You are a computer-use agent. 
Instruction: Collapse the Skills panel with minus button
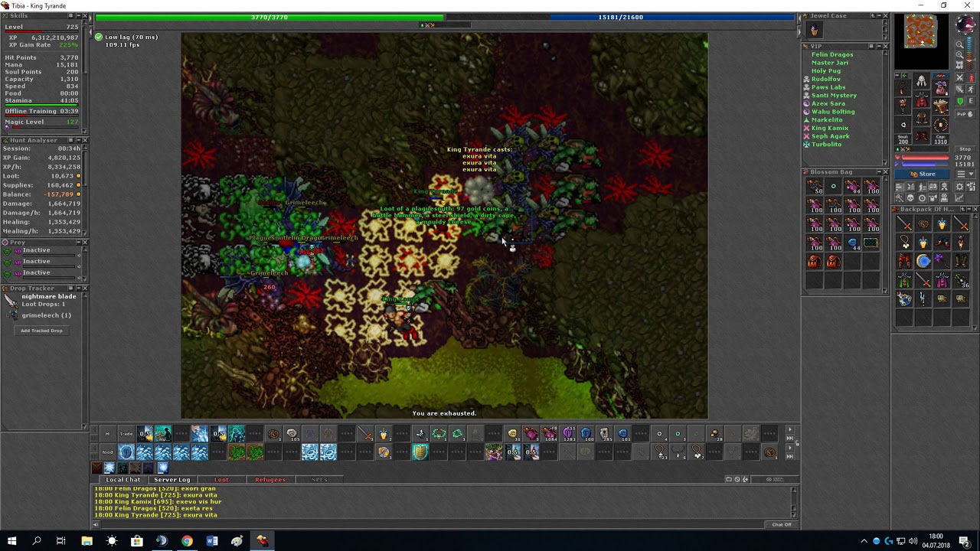click(78, 15)
